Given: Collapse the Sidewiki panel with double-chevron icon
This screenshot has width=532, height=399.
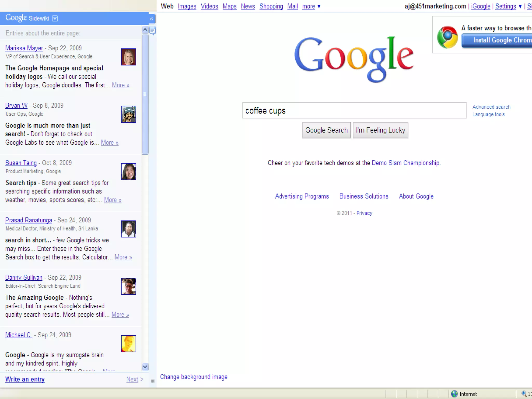Looking at the screenshot, I should pyautogui.click(x=151, y=19).
